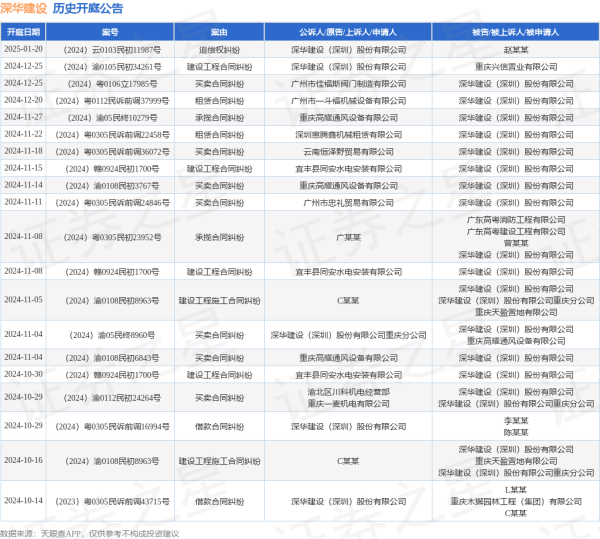Select date cell 2024-10-16

[x=23, y=460]
